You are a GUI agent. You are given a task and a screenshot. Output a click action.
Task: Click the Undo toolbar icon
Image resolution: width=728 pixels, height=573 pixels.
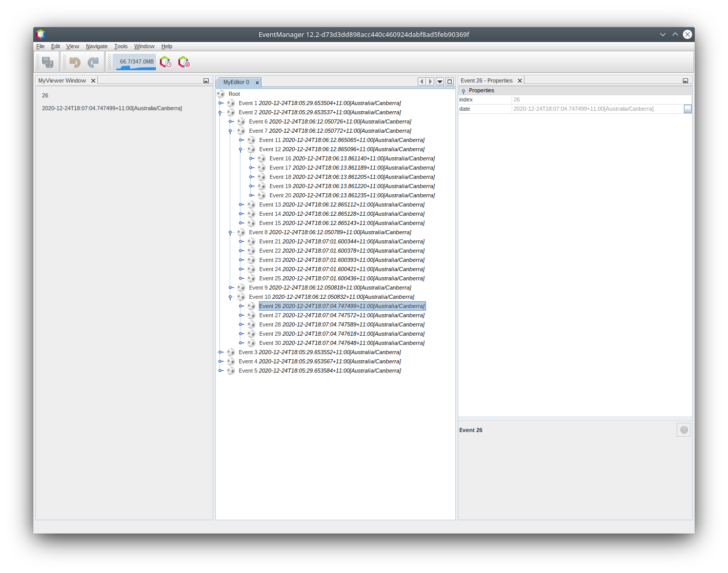coord(75,63)
